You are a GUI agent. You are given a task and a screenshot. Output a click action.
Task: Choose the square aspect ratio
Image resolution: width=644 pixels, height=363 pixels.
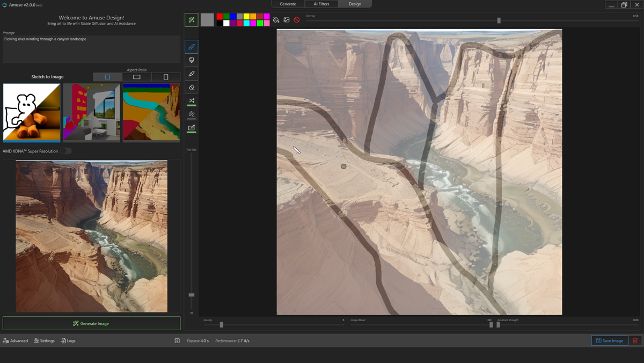[x=107, y=77]
